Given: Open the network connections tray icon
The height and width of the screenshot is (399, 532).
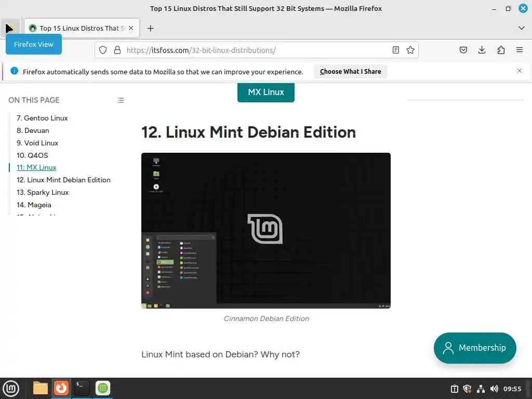Looking at the screenshot, I should coord(481,389).
